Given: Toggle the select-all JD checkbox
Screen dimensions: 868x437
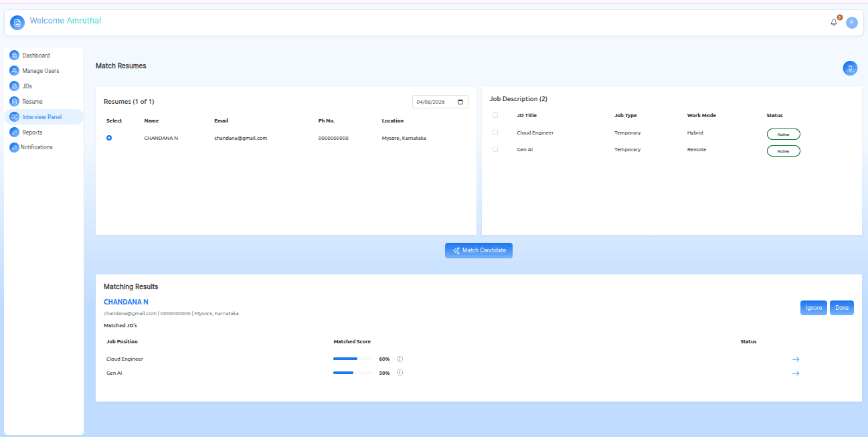Looking at the screenshot, I should point(495,115).
